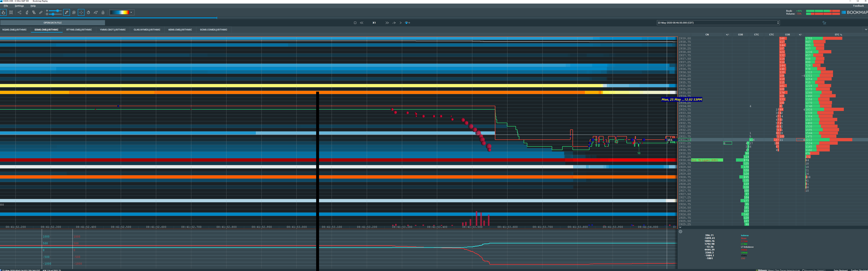This screenshot has width=868, height=271.
Task: Slow down replay with double-left arrows
Action: point(362,23)
